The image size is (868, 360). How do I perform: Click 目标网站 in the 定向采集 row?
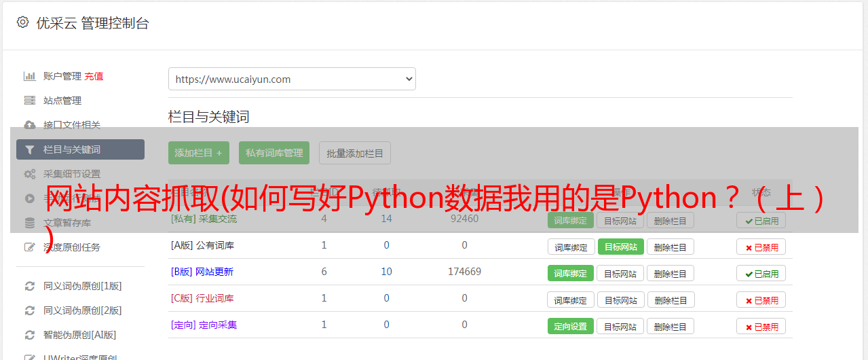click(x=620, y=326)
